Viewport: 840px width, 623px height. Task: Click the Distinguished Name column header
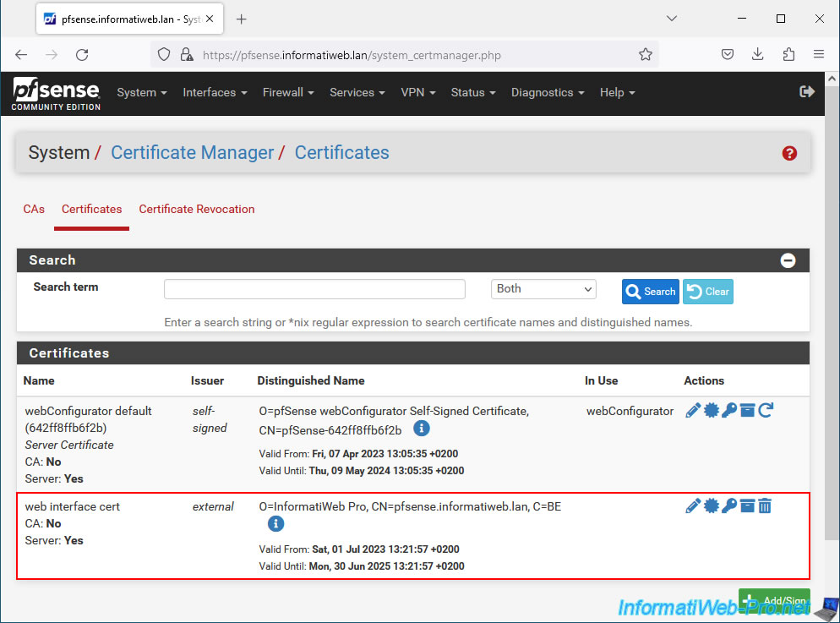(311, 380)
